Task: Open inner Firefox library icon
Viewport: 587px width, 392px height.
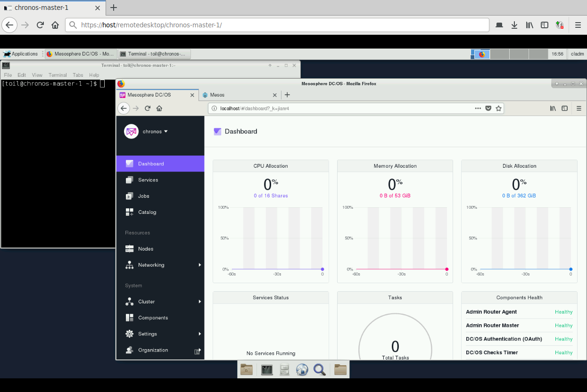Action: click(554, 108)
